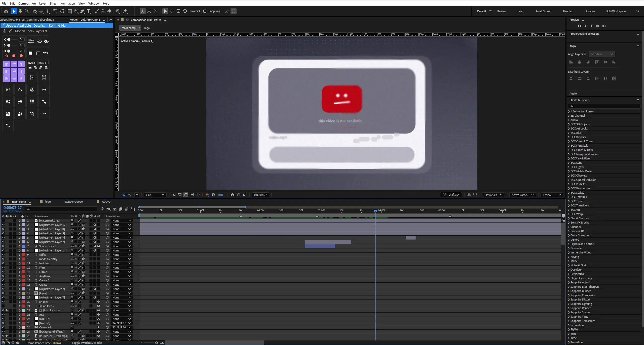Open the Libraries workspace
Viewport: 644px width, 345px height.
(x=590, y=11)
